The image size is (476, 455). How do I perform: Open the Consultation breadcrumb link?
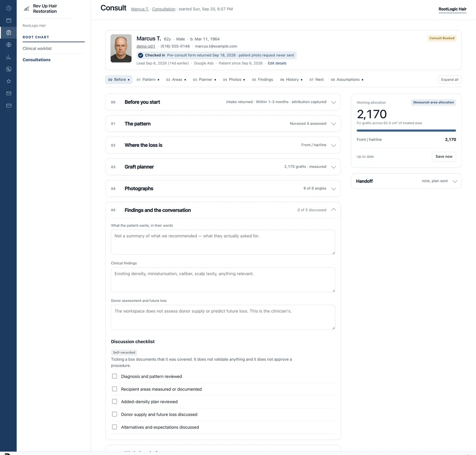[164, 9]
